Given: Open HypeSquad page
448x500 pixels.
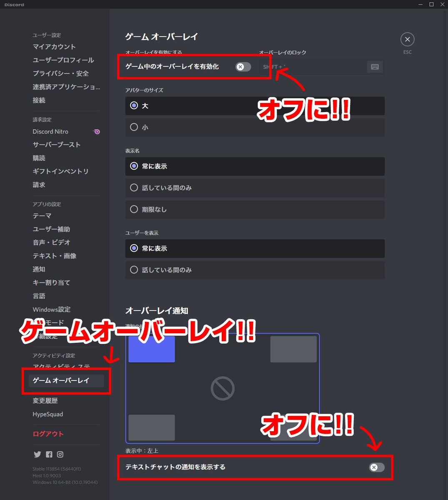Looking at the screenshot, I should [x=48, y=414].
